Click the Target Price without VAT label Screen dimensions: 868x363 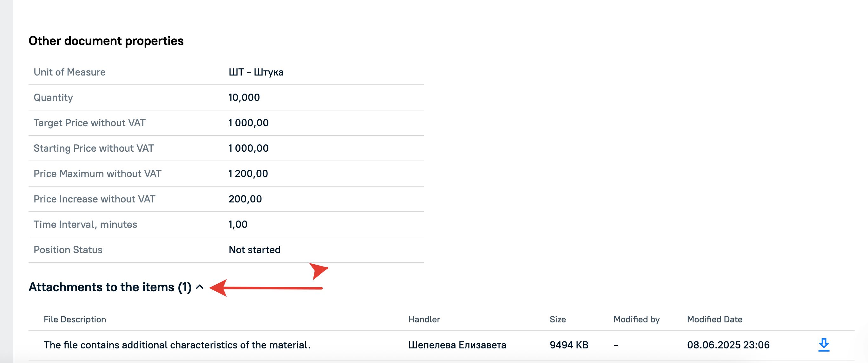point(89,123)
